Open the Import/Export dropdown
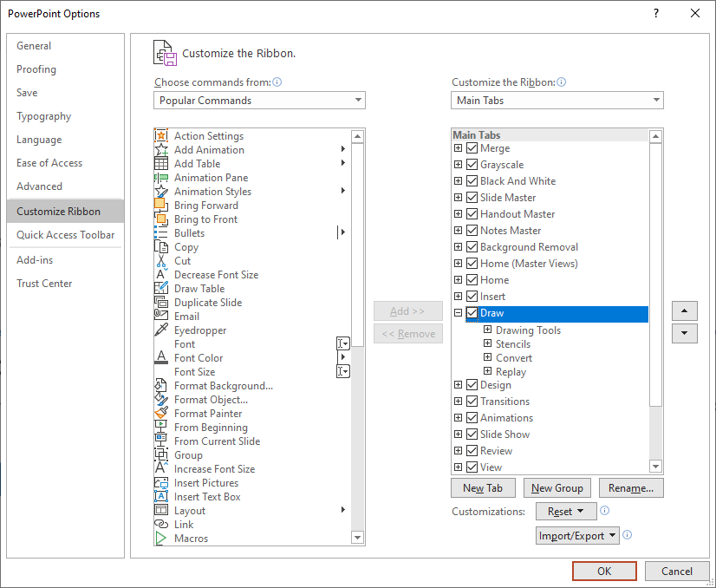 click(577, 535)
